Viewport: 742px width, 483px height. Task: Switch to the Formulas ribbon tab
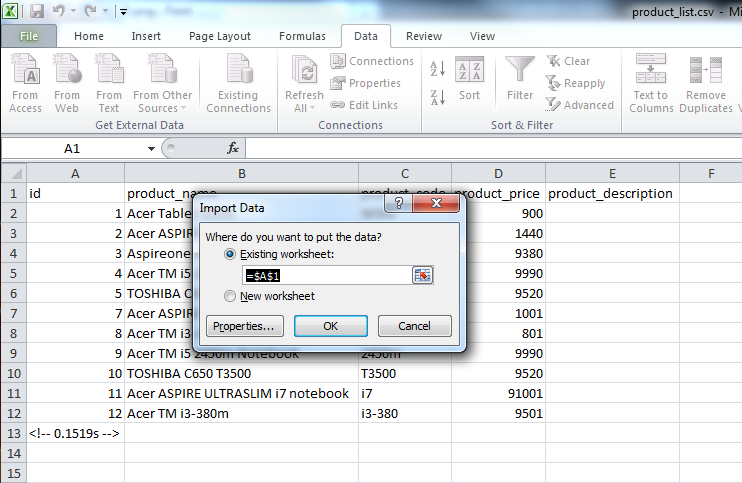click(301, 36)
